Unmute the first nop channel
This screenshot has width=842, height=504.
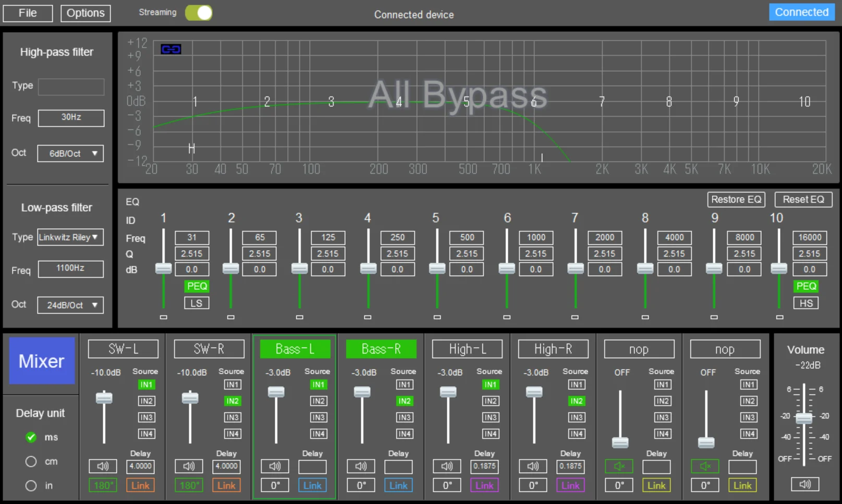(619, 466)
